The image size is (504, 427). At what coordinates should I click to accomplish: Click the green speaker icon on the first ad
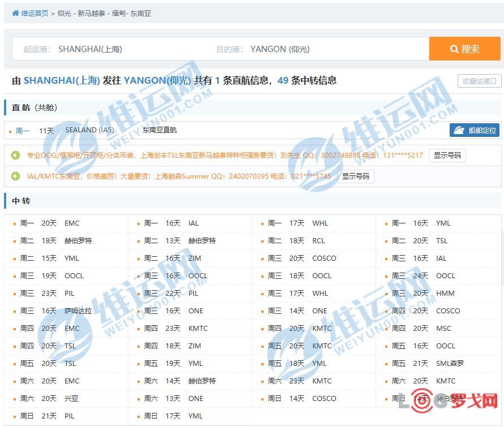coord(16,155)
